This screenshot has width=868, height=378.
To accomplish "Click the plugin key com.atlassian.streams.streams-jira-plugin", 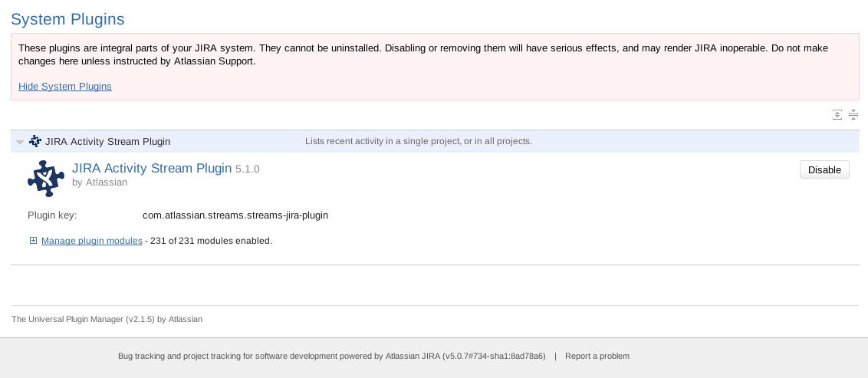I will (235, 215).
